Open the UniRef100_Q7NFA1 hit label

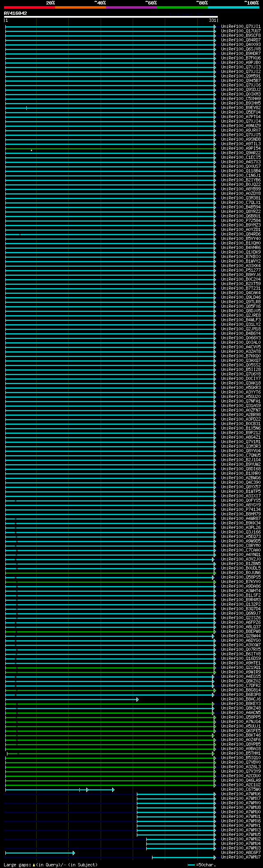coord(241,401)
